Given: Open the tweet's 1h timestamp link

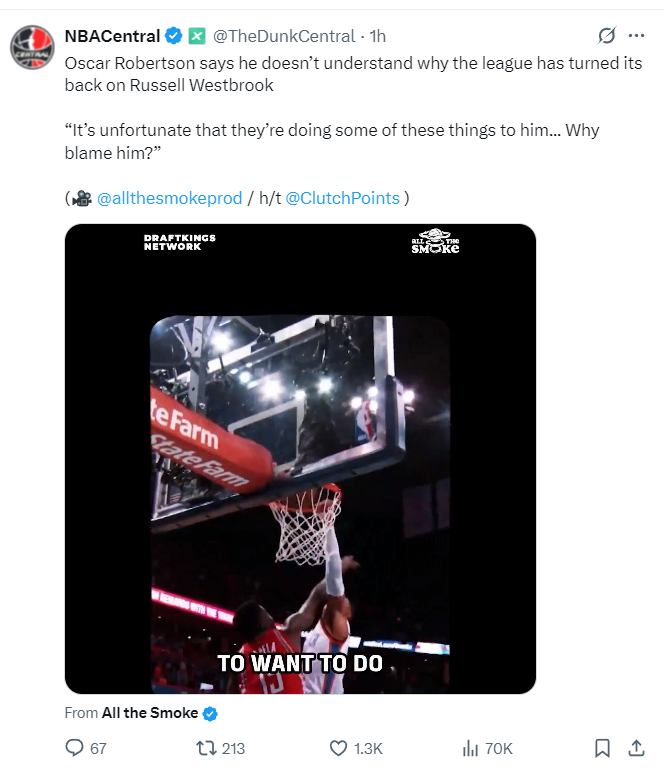Looking at the screenshot, I should 378,36.
